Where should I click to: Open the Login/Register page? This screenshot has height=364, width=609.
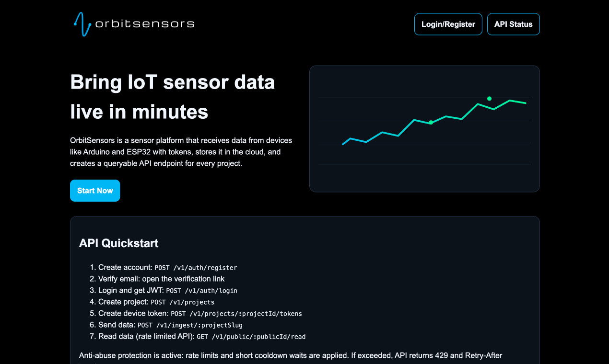448,24
